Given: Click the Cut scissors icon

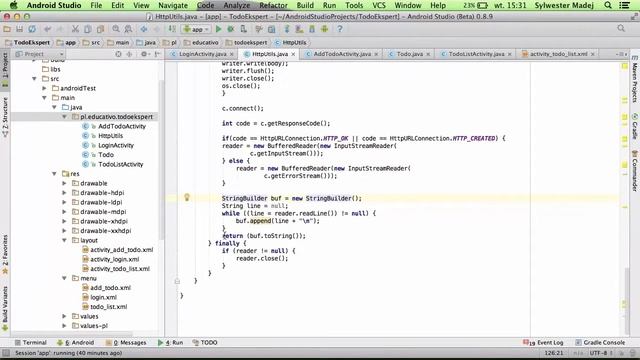Looking at the screenshot, I should point(75,29).
